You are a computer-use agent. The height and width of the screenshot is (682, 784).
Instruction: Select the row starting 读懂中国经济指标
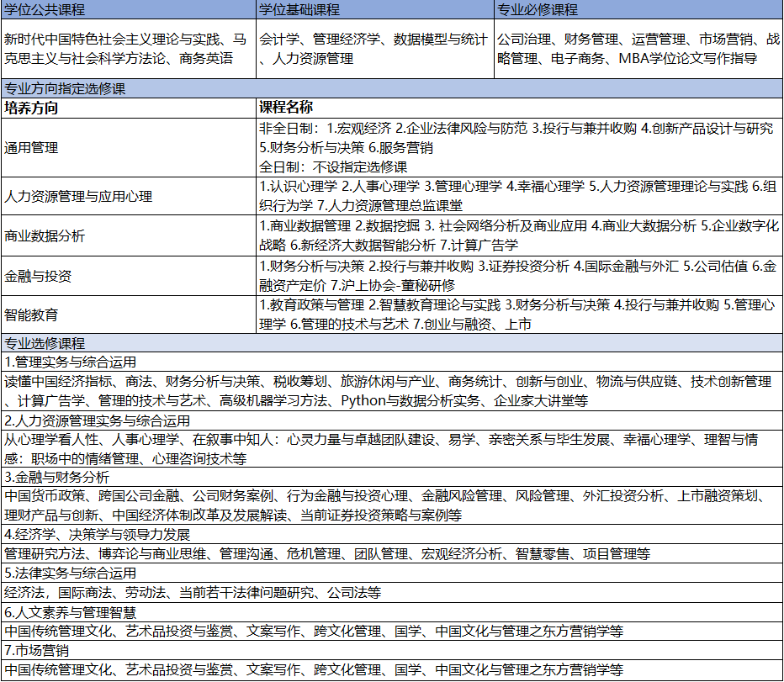(x=392, y=391)
